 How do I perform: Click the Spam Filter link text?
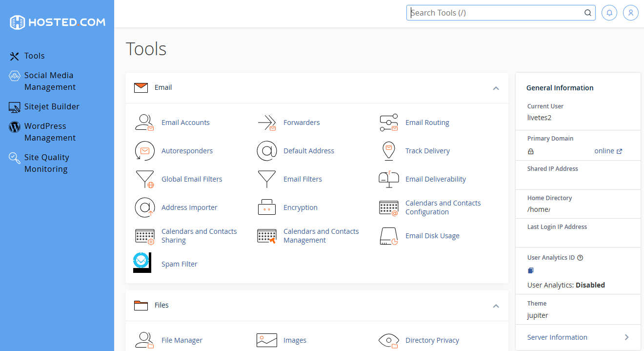pos(179,264)
